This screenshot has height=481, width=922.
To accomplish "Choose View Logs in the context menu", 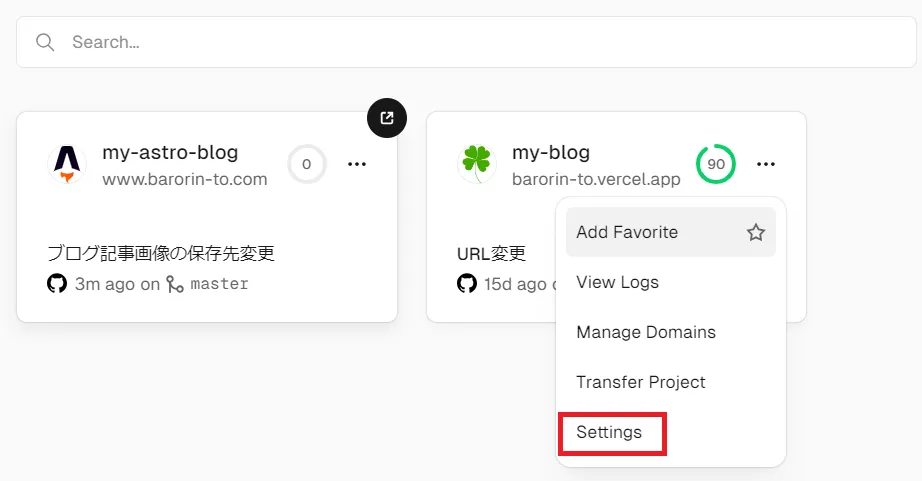I will pos(617,282).
